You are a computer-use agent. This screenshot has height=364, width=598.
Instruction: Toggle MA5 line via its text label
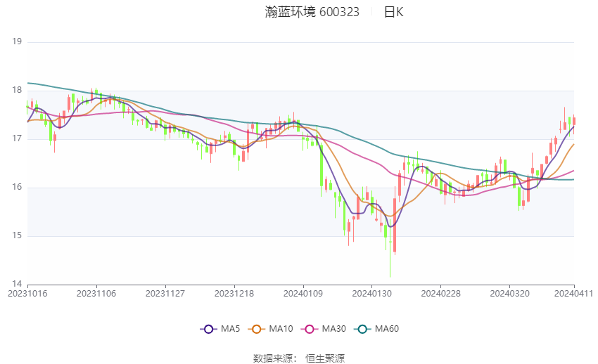pos(230,328)
